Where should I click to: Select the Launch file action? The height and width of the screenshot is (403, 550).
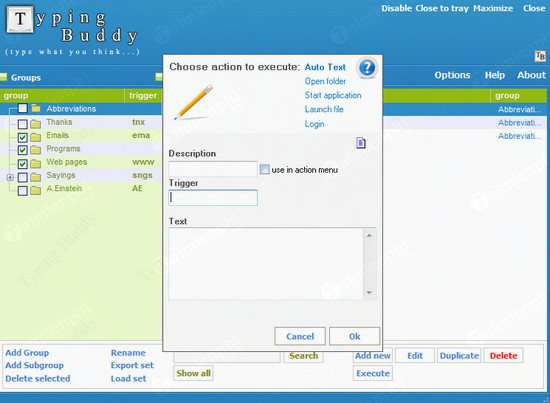pyautogui.click(x=324, y=109)
